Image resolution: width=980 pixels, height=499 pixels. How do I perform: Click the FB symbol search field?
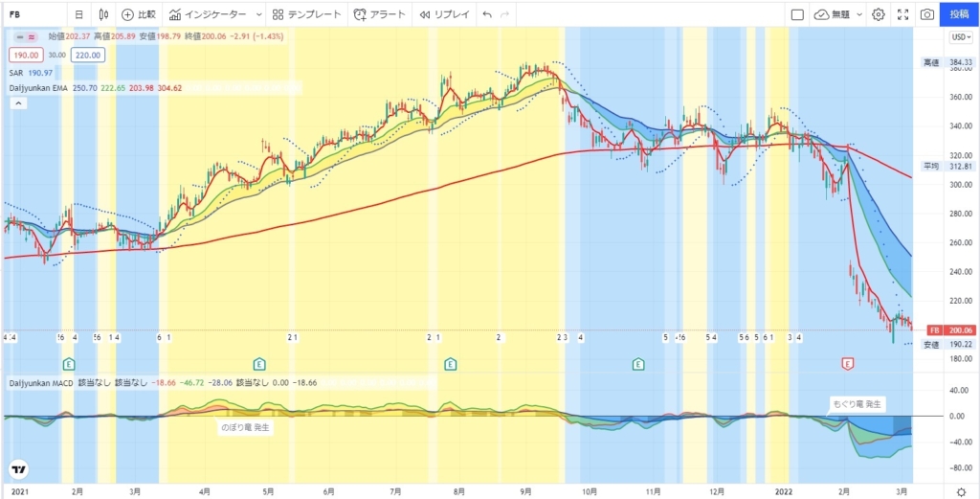coord(33,14)
